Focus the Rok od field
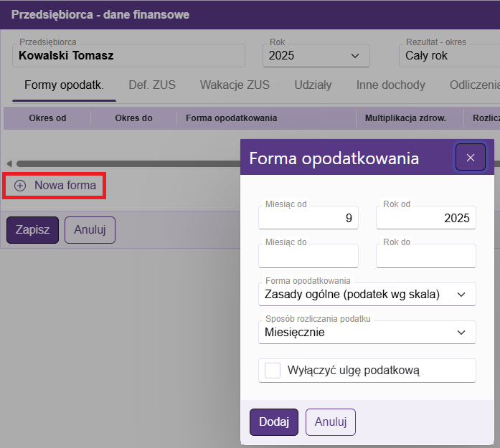The image size is (500, 448). (x=426, y=218)
